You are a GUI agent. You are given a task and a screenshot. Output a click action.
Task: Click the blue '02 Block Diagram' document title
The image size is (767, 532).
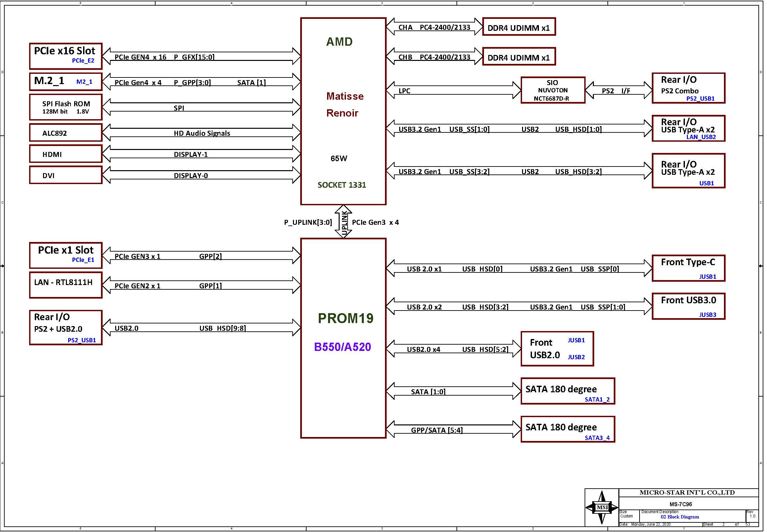click(680, 517)
